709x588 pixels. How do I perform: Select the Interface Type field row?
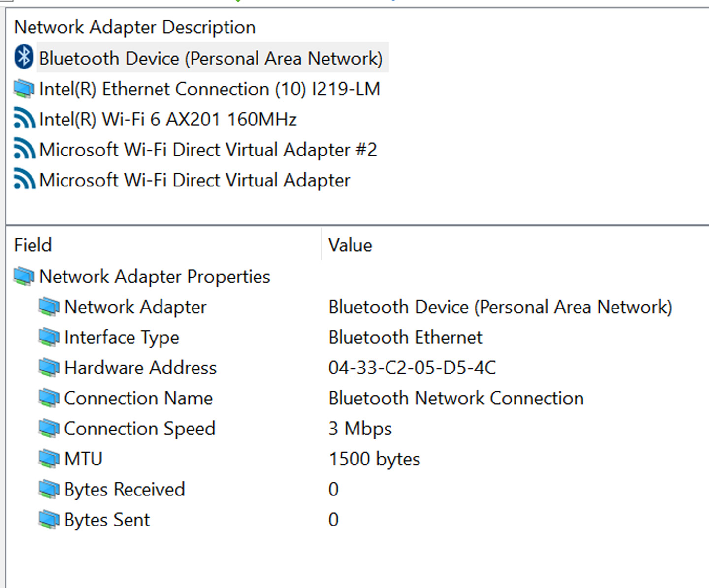pyautogui.click(x=122, y=338)
